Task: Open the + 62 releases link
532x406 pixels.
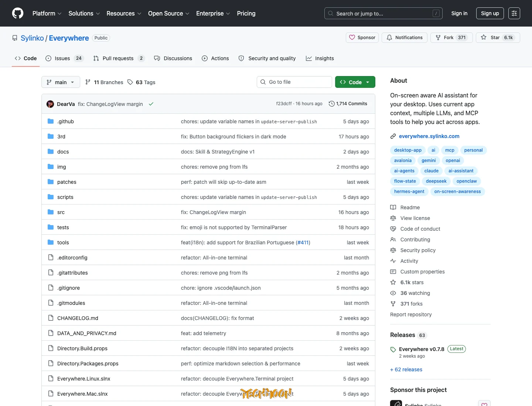Action: click(x=406, y=369)
